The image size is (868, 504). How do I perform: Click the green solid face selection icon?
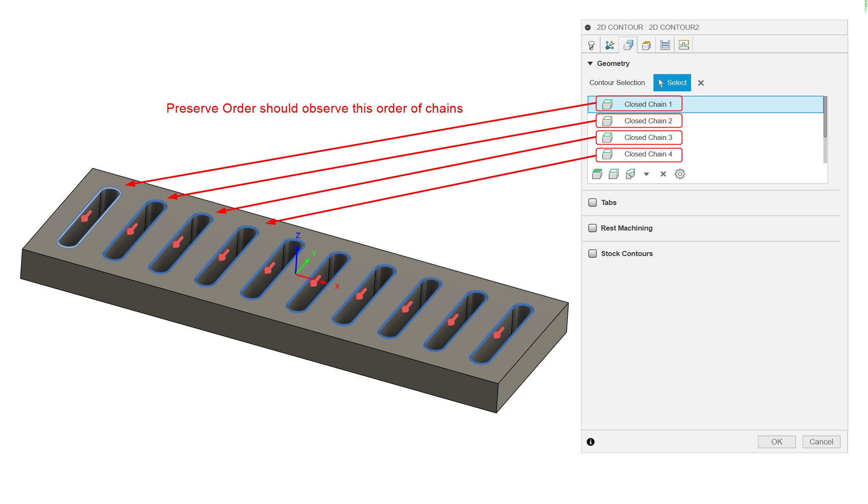(x=596, y=174)
